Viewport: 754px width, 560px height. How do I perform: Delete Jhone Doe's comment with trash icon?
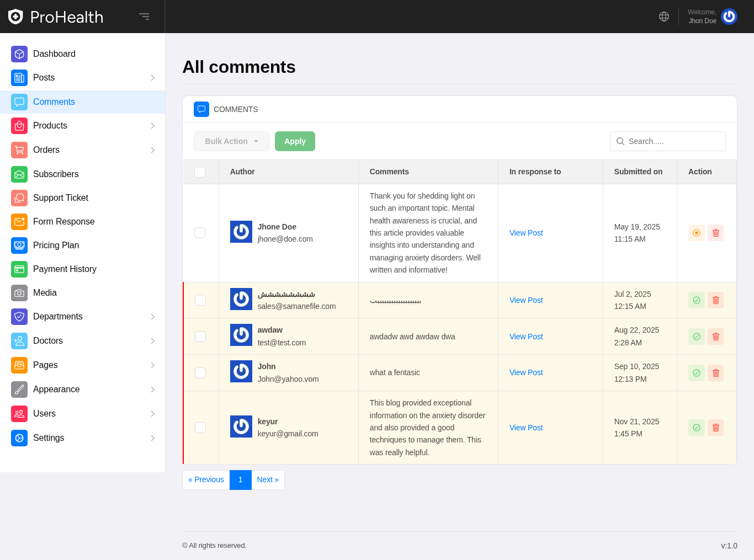[x=715, y=233]
